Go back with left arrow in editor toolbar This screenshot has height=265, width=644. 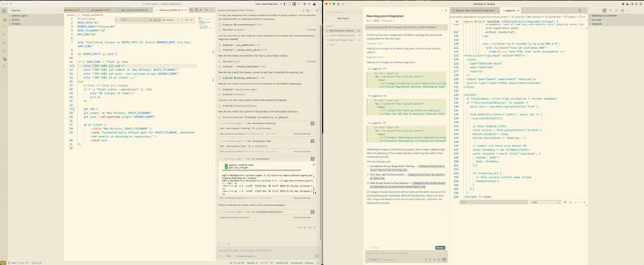tap(201, 10)
